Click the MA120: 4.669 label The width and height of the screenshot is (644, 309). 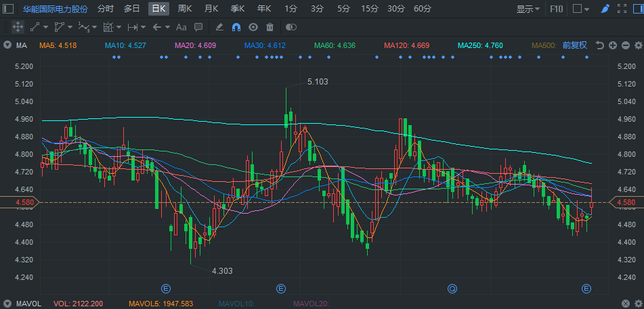(x=406, y=45)
